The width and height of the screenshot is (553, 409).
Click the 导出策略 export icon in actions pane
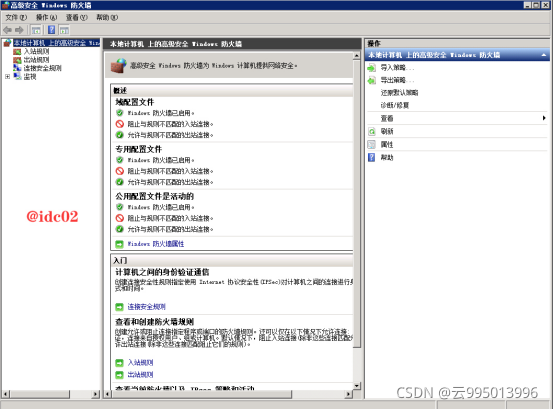(x=372, y=80)
